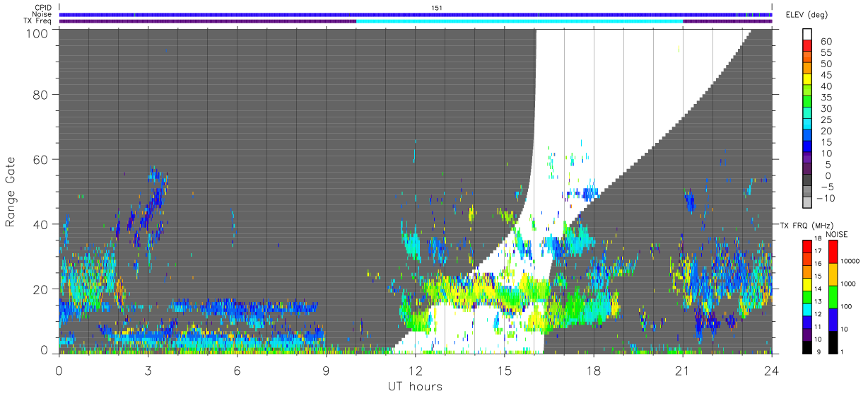Click the cyan swatch in TX FRQ bar
The image size is (868, 401).
coord(808,309)
